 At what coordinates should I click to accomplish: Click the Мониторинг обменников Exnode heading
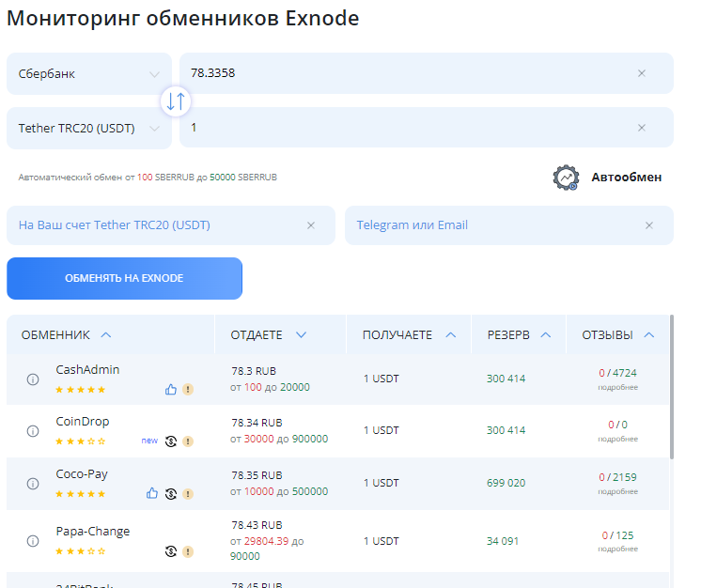[x=183, y=19]
